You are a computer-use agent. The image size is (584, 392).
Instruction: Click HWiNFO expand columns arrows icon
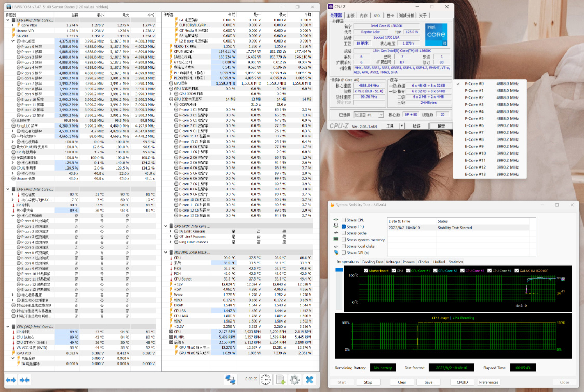pyautogui.click(x=11, y=380)
